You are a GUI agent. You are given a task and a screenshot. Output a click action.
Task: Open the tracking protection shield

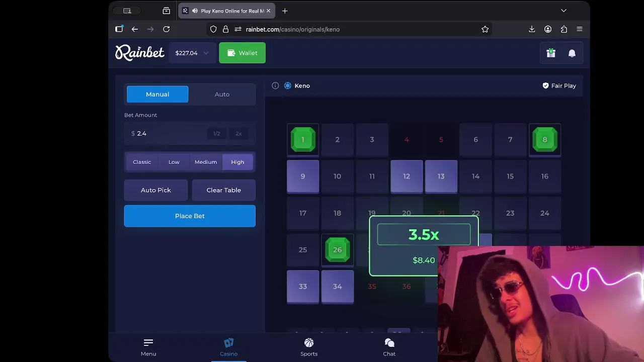click(213, 29)
